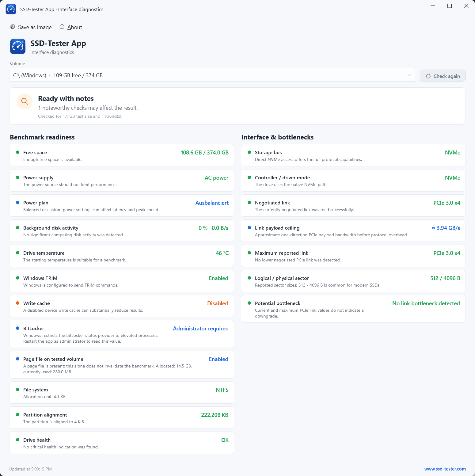The image size is (475, 476).
Task: Click the "Administrator required" BitLocker value
Action: tap(201, 329)
